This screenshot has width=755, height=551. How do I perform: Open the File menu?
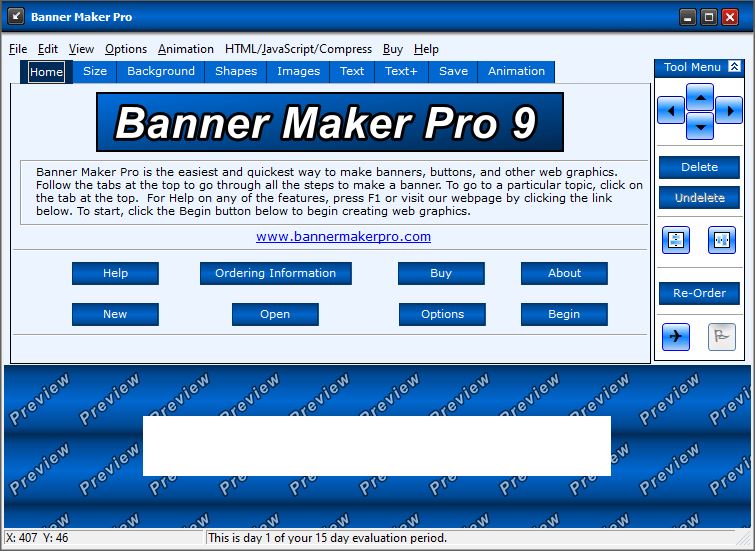18,49
